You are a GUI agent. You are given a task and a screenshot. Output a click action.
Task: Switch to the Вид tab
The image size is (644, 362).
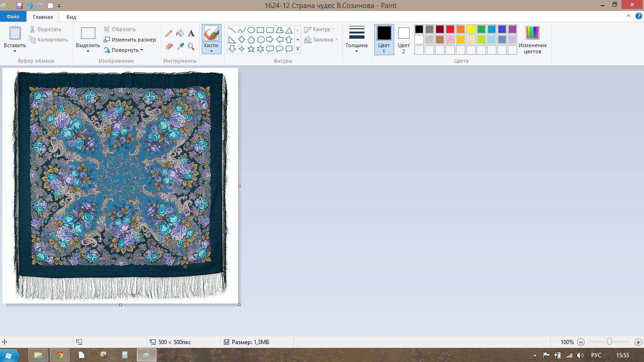[71, 17]
